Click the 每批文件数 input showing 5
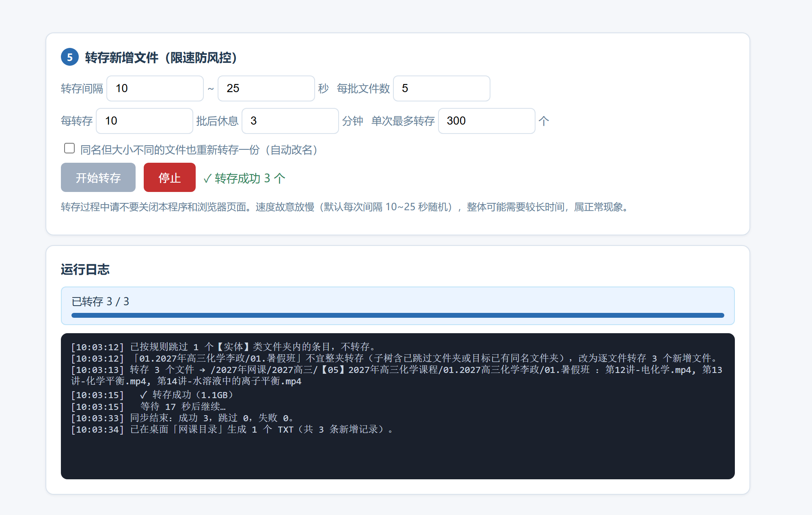This screenshot has width=812, height=515. pyautogui.click(x=442, y=88)
